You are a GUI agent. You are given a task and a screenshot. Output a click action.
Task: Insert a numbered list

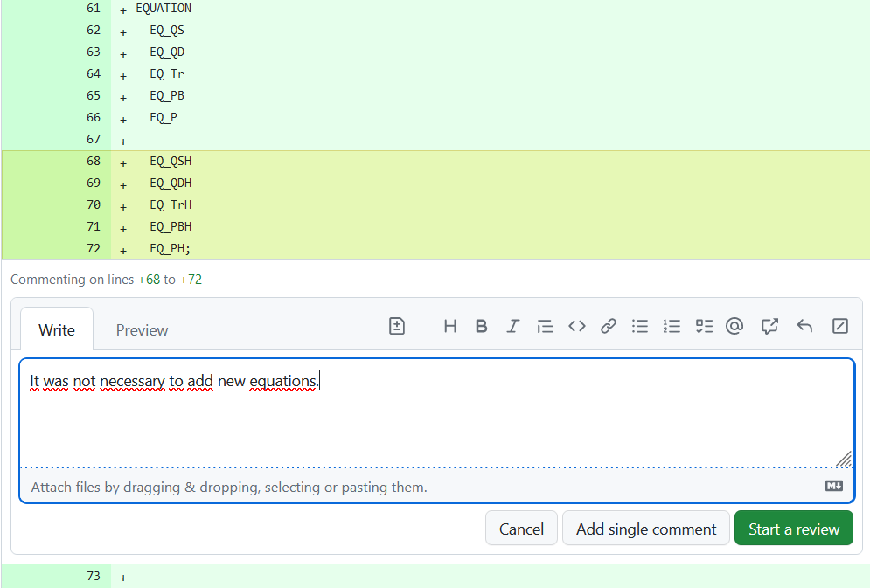tap(672, 326)
